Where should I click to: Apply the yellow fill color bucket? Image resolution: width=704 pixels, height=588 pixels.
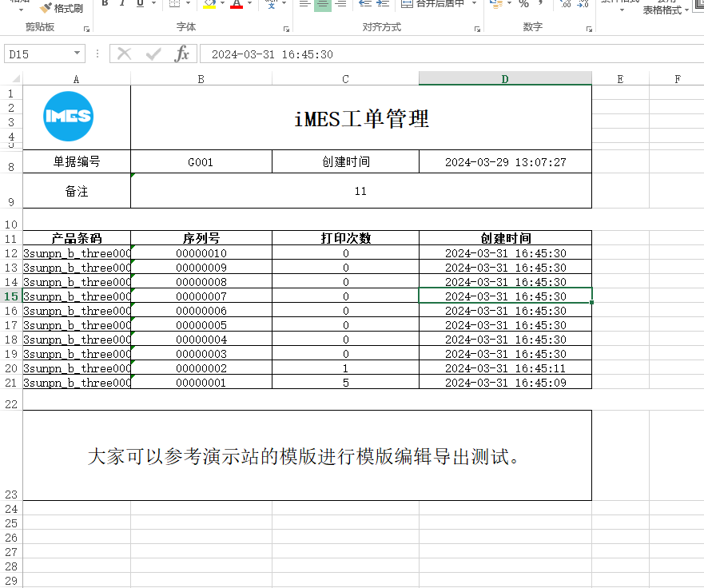click(209, 4)
